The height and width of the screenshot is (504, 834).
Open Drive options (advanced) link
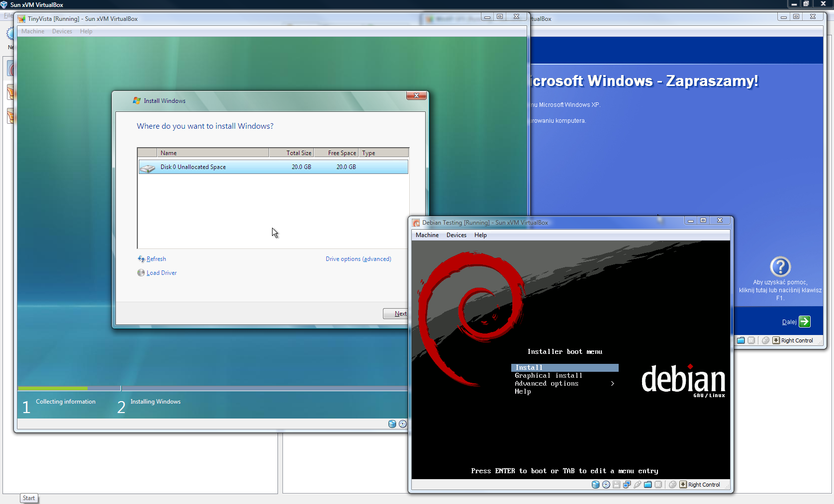click(x=359, y=259)
